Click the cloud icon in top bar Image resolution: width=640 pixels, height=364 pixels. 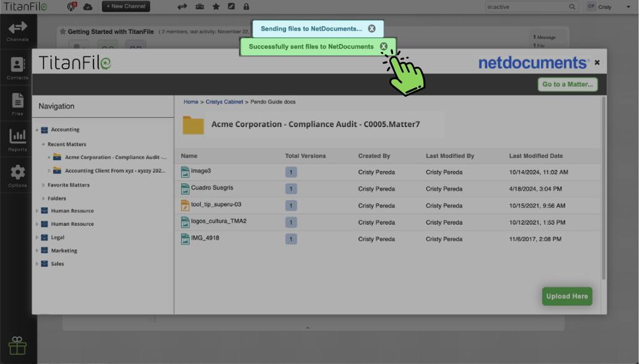point(88,7)
